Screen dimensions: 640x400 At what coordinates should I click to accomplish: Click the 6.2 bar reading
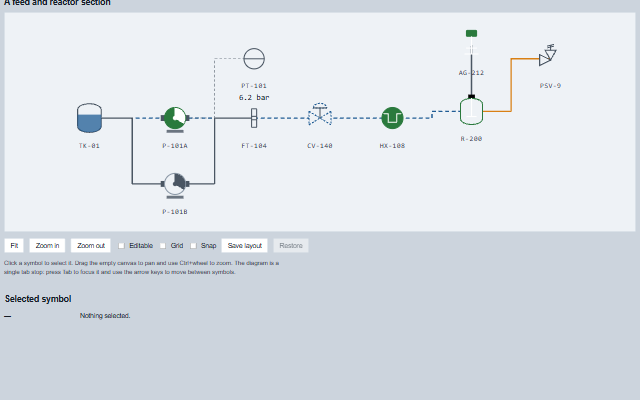tap(254, 98)
